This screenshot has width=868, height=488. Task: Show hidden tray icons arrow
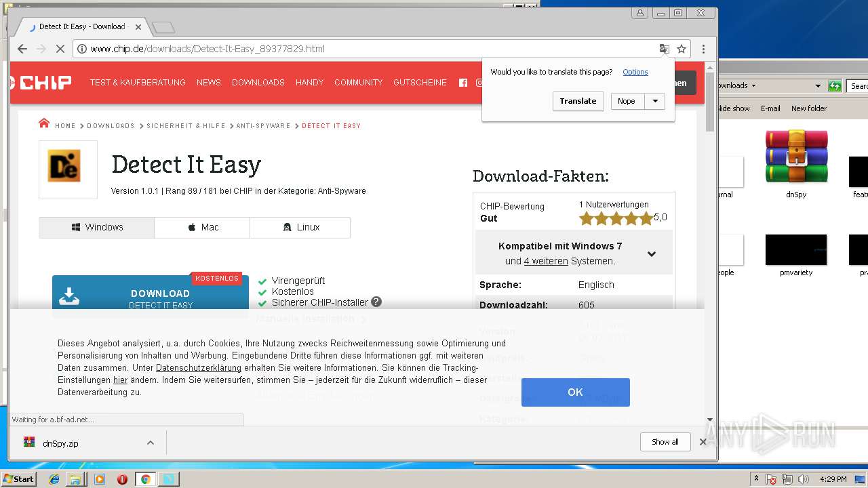[x=756, y=479]
